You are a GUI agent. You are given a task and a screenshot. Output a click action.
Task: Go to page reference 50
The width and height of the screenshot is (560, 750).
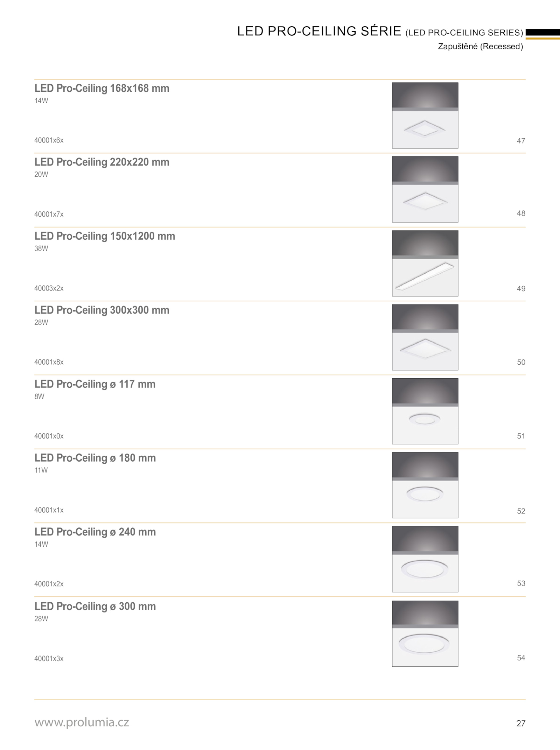(x=521, y=362)
